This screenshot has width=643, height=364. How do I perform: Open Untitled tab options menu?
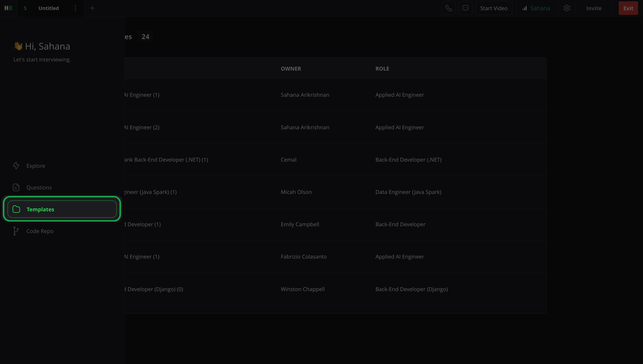coord(75,8)
